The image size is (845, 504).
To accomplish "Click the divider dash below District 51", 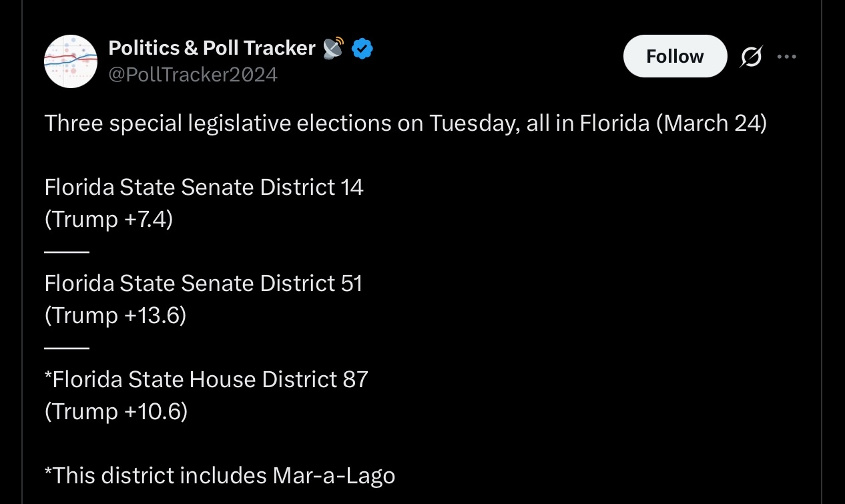I will (x=67, y=348).
